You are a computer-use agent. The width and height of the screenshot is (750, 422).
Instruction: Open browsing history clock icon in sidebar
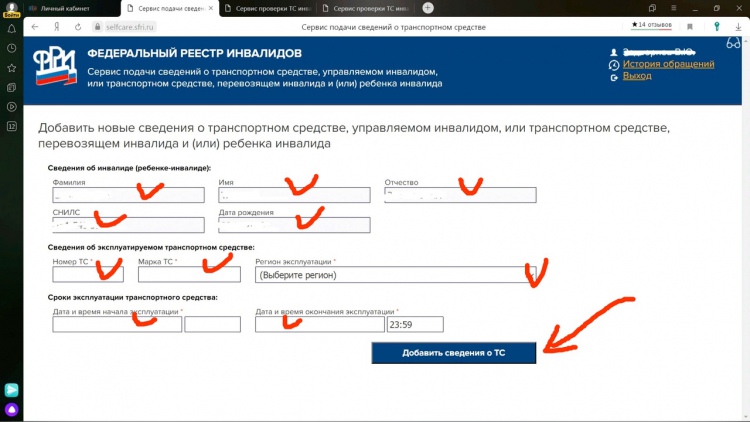11,48
